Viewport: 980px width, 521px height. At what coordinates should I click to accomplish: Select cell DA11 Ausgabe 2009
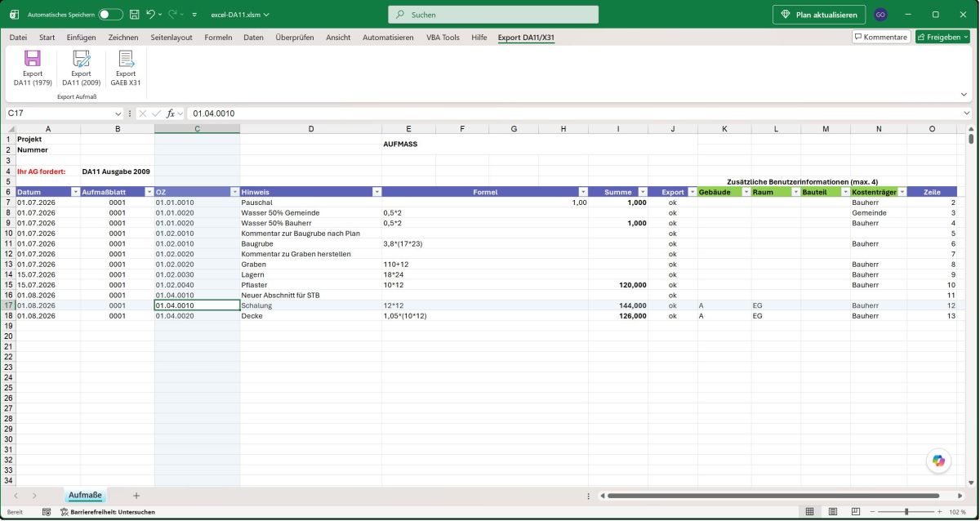pos(118,171)
